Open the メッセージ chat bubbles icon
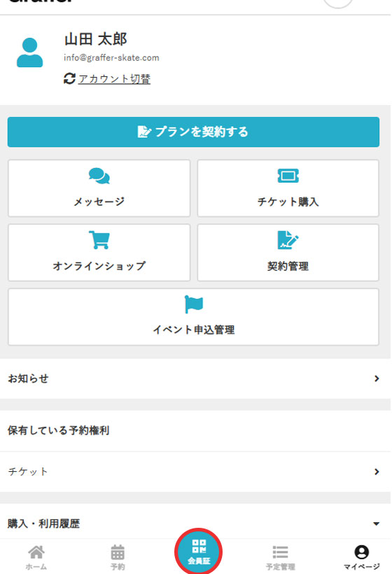392x574 pixels. point(99,176)
